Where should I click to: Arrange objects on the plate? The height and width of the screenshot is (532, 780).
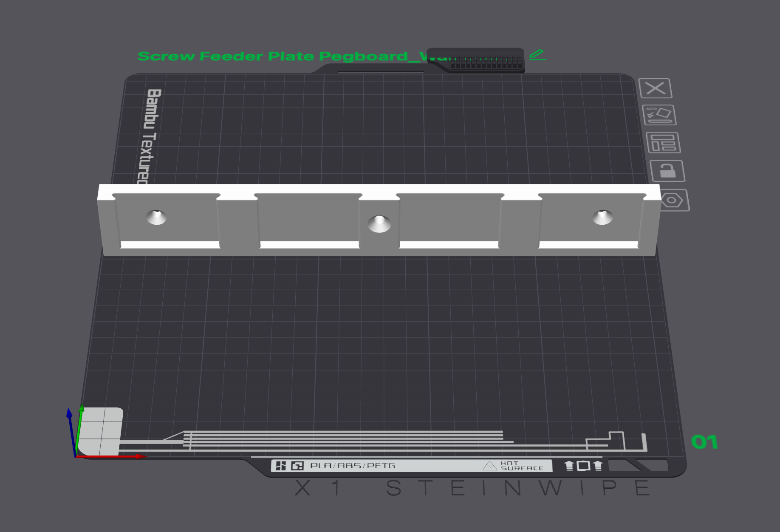tap(663, 142)
